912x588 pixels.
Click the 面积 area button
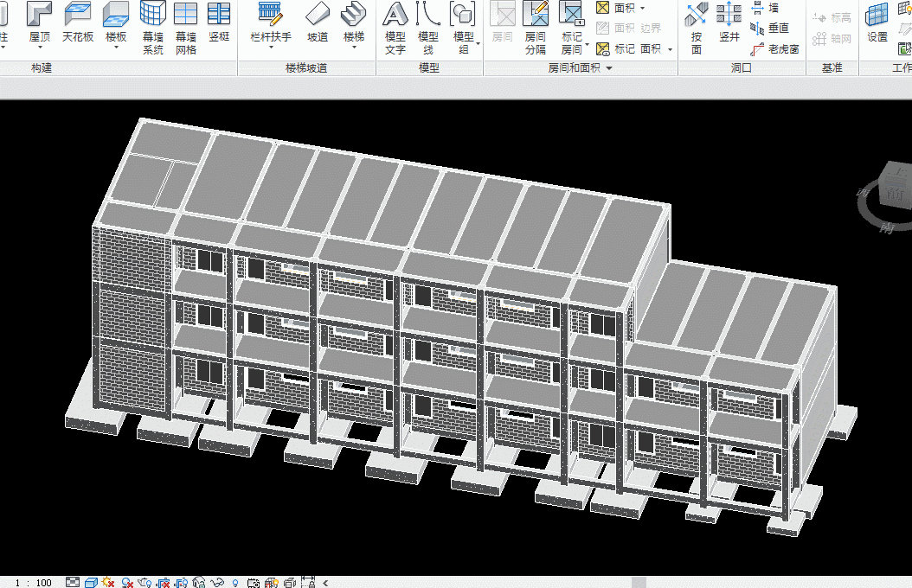click(616, 8)
